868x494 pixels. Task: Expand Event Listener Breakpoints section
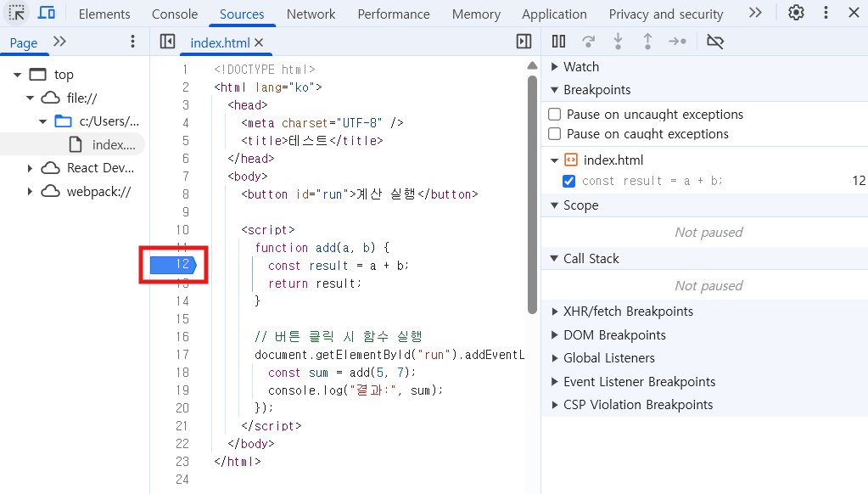pyautogui.click(x=554, y=382)
